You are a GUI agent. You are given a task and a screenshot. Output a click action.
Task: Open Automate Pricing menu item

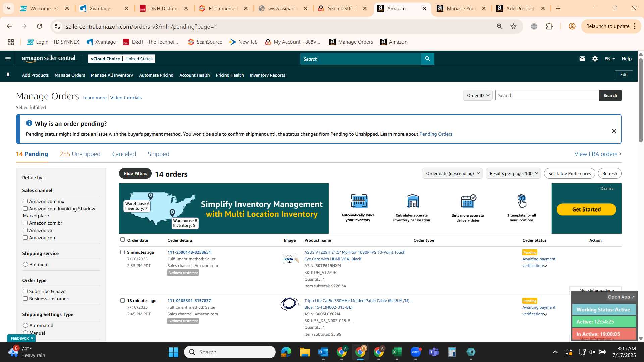coord(156,75)
